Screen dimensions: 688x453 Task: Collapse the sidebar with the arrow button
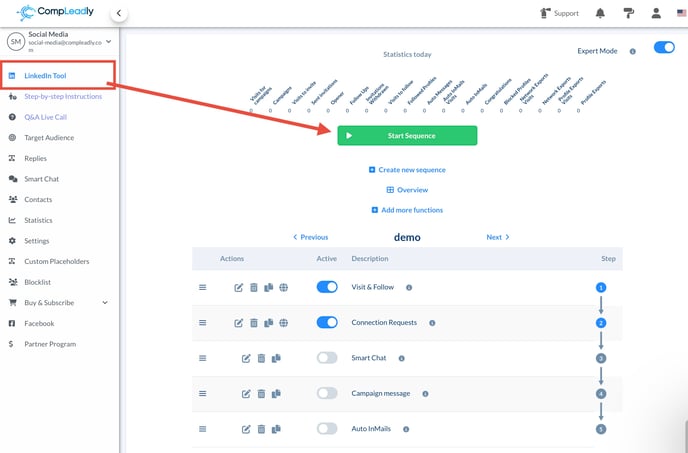pyautogui.click(x=119, y=13)
